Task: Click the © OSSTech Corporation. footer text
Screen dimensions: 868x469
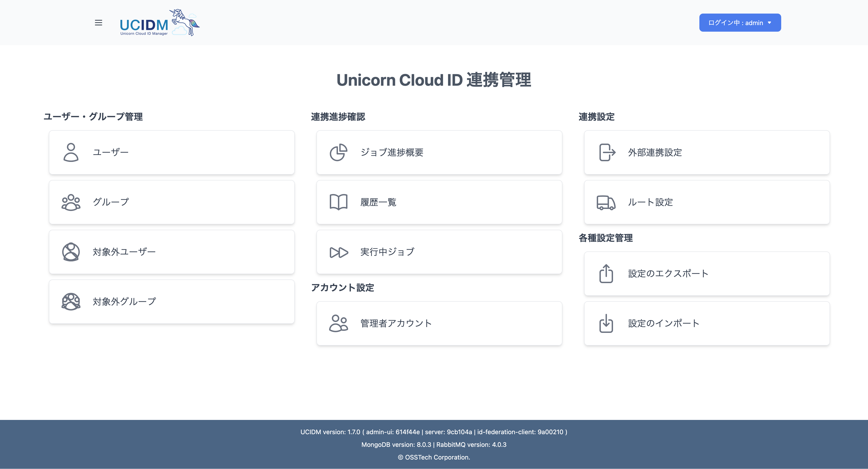Action: (x=434, y=457)
